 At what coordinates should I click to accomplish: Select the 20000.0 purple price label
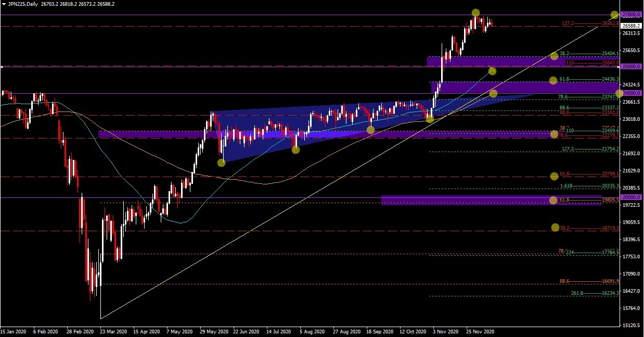630,197
